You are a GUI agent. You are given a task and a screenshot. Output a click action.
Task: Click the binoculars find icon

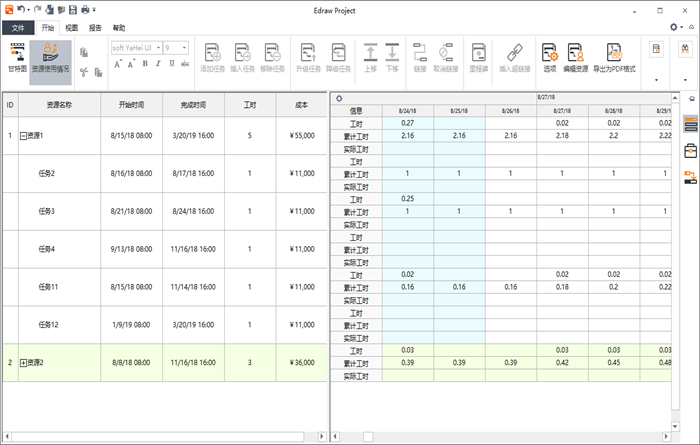[x=685, y=49]
